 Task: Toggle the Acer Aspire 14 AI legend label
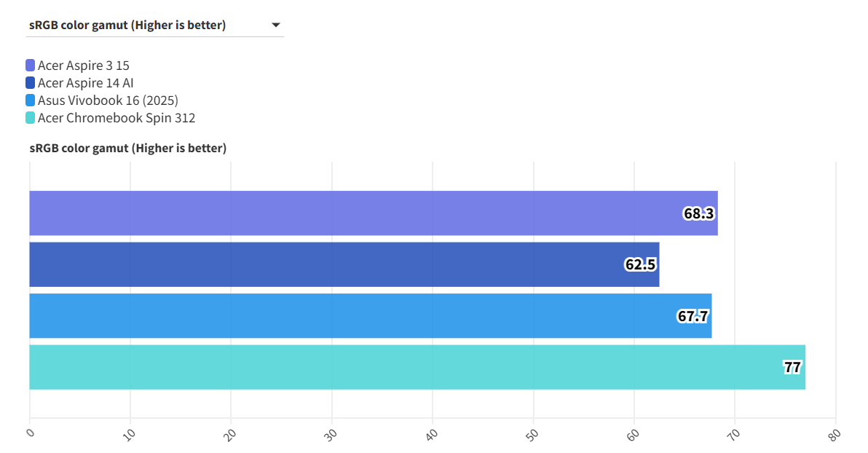pyautogui.click(x=86, y=83)
